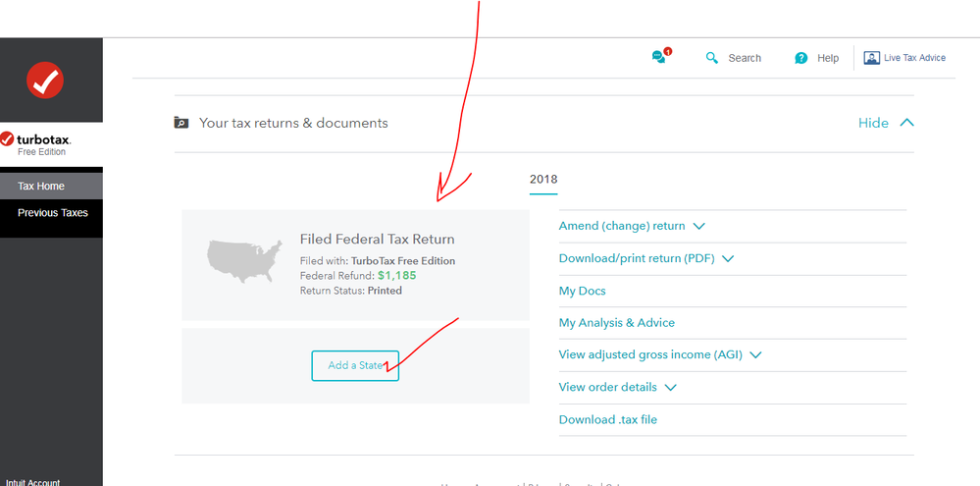Open the My Docs link
980x486 pixels.
coord(582,291)
